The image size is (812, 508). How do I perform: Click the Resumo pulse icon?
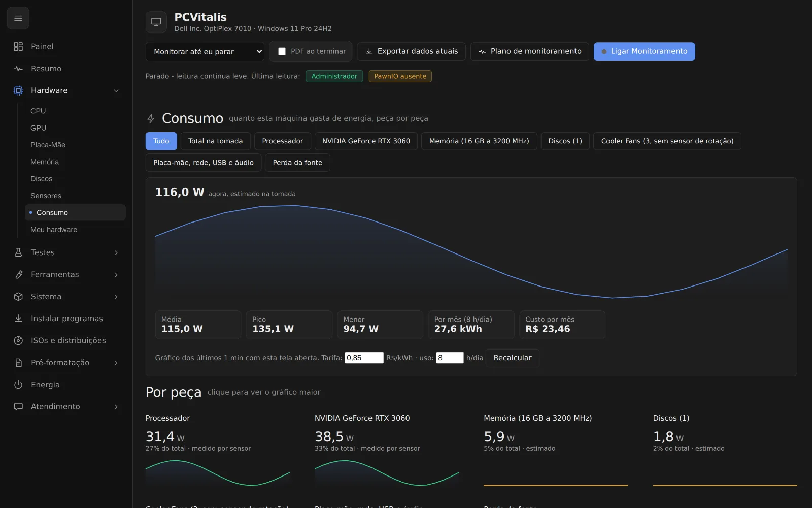18,69
